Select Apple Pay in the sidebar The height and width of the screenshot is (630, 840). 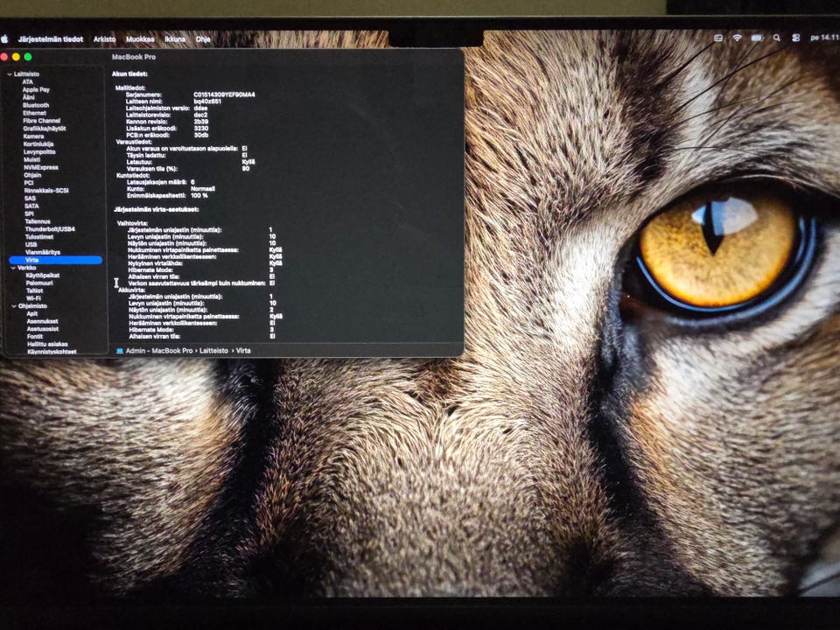[36, 90]
